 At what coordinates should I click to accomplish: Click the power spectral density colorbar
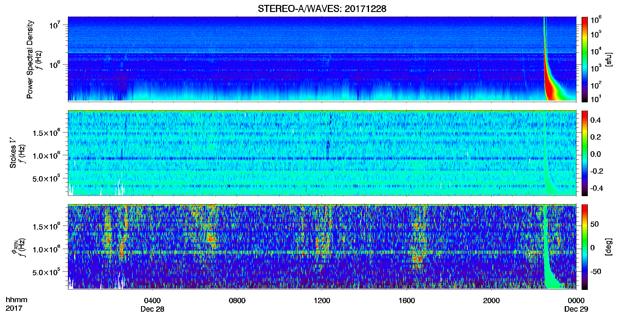coord(584,59)
